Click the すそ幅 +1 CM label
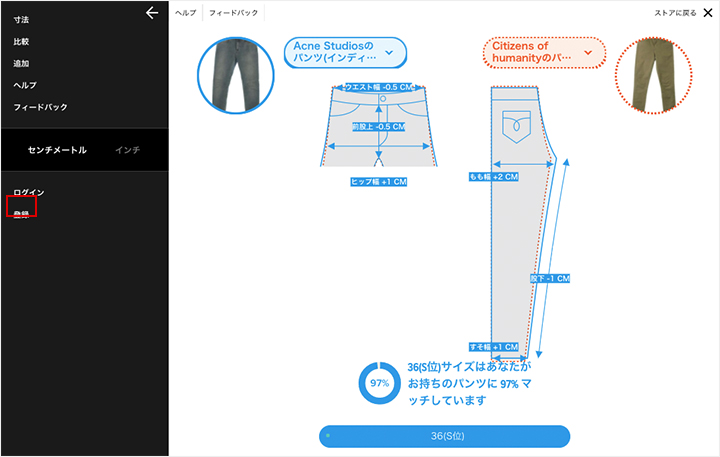 (x=494, y=347)
